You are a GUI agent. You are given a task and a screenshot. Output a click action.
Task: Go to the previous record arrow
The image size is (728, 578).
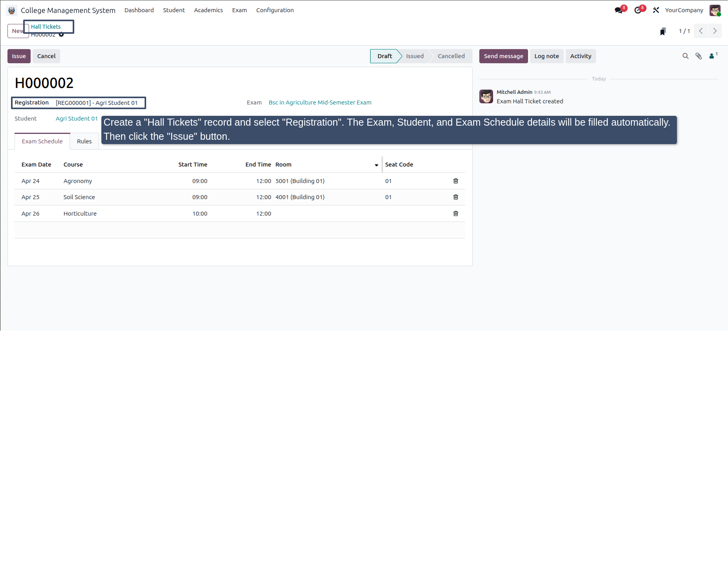(701, 31)
